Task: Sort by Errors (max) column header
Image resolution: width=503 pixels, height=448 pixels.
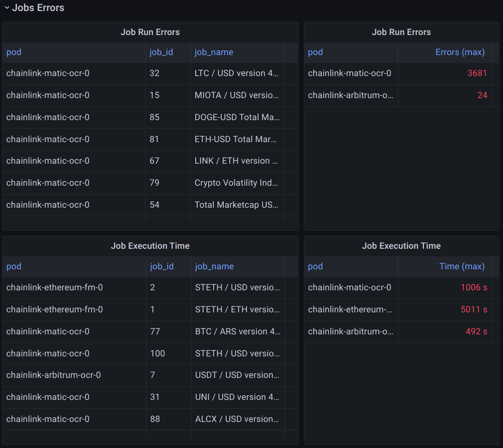Action: tap(460, 52)
